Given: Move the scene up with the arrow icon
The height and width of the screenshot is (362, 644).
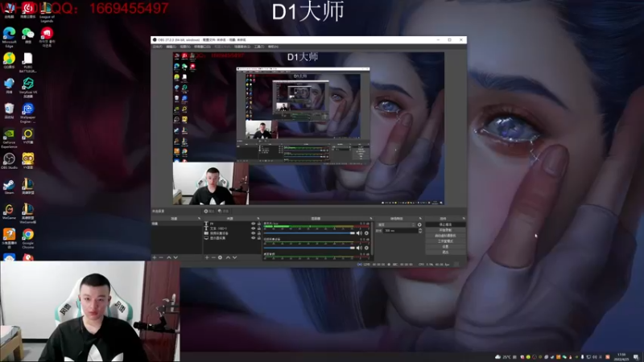Looking at the screenshot, I should (169, 257).
